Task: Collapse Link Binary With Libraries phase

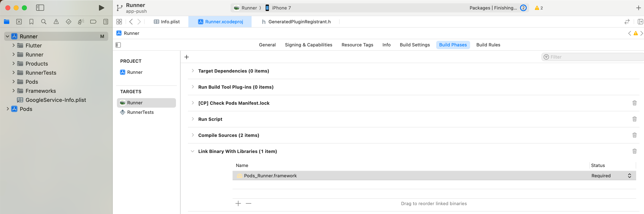Action: click(192, 151)
